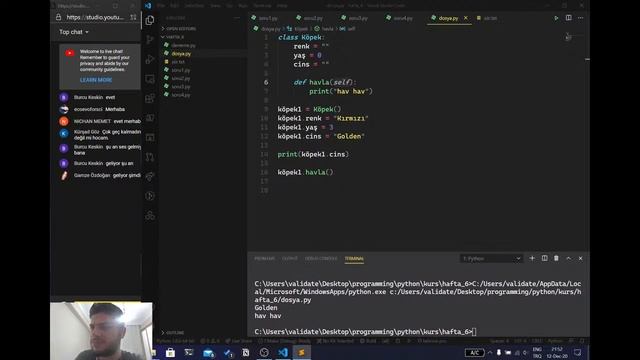Click the editor minimap scrollbar slider
The height and width of the screenshot is (360, 640).
coord(587,60)
